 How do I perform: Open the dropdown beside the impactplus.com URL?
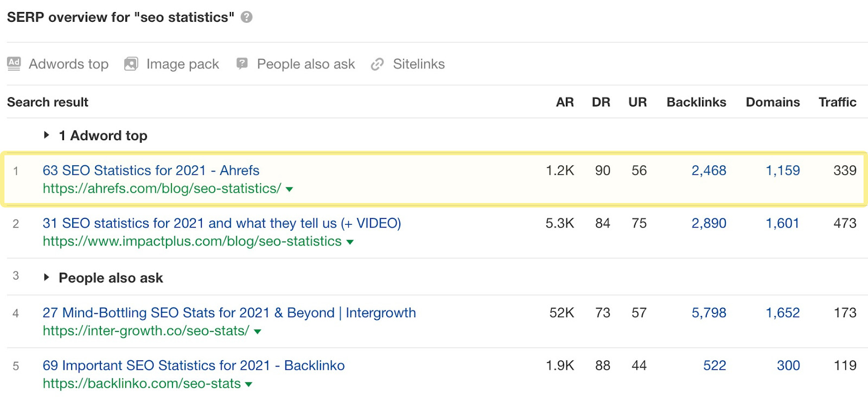(x=350, y=242)
